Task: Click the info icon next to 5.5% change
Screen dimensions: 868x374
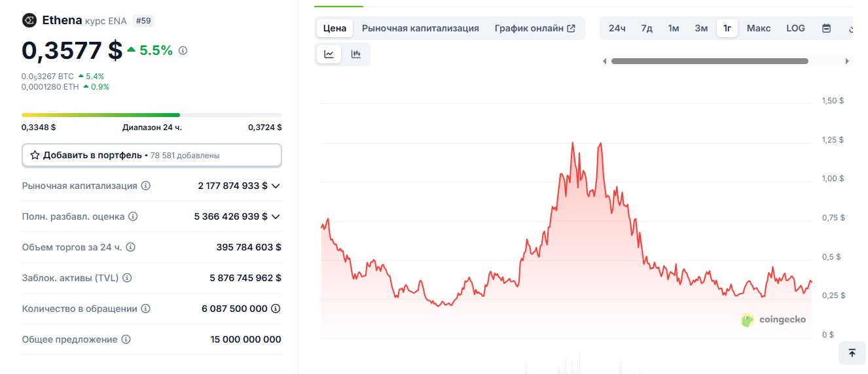Action: (x=183, y=50)
